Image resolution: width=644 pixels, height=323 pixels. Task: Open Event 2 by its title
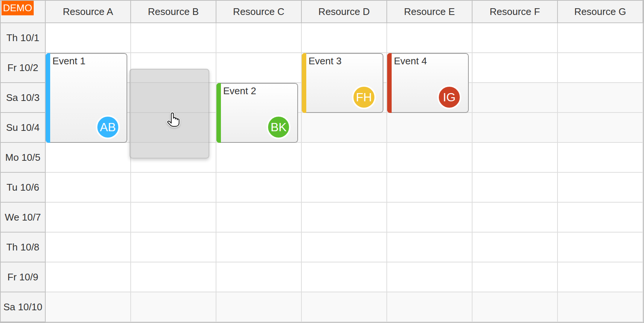point(240,91)
